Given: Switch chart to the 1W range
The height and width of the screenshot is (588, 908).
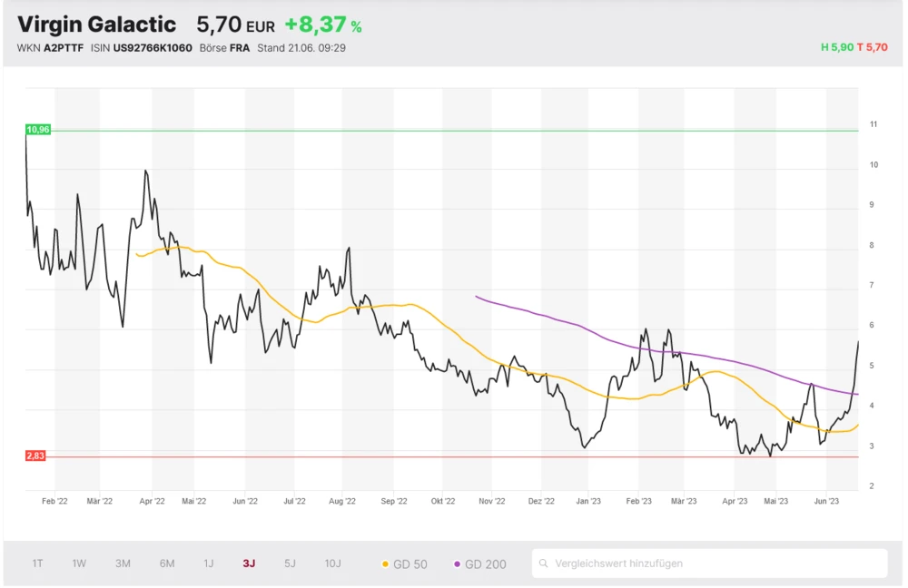Looking at the screenshot, I should [x=79, y=563].
